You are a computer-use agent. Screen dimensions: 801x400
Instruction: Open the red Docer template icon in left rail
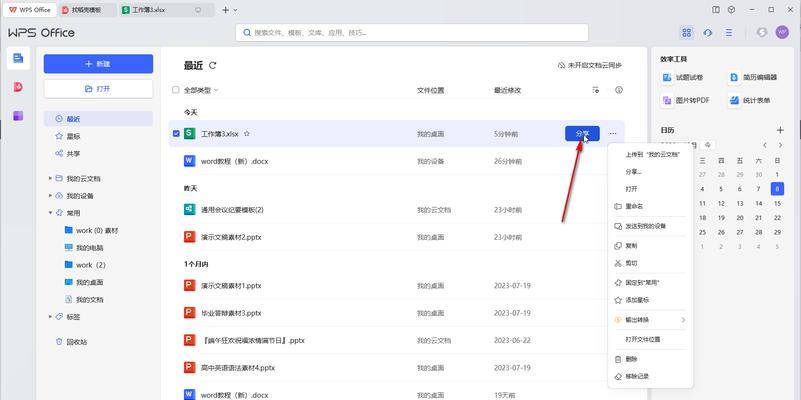click(x=18, y=87)
